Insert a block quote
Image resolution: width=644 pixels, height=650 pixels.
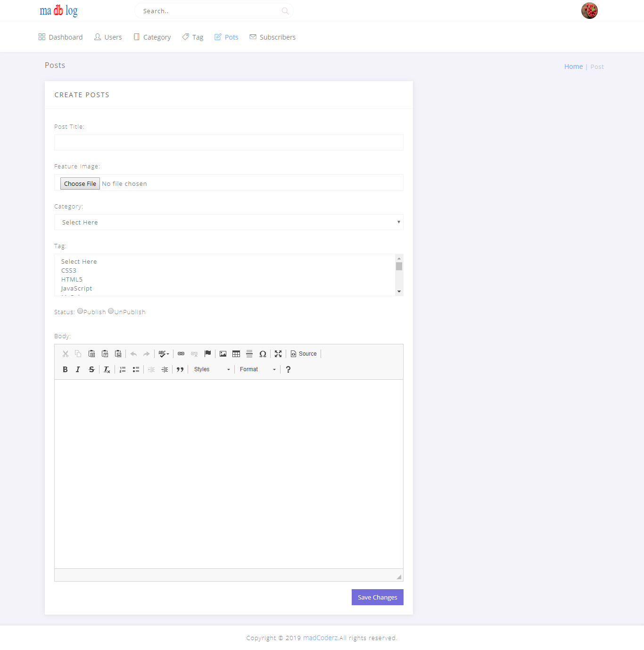[180, 369]
